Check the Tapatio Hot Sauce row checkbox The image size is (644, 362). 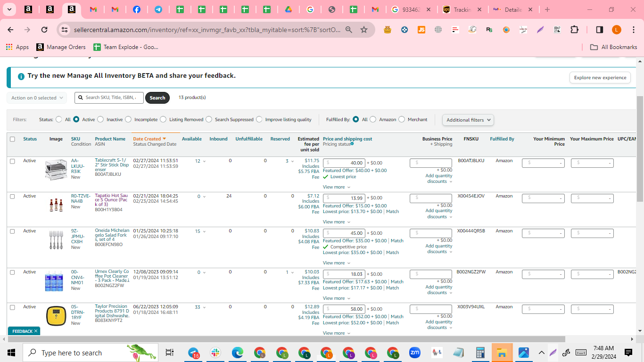point(12,196)
